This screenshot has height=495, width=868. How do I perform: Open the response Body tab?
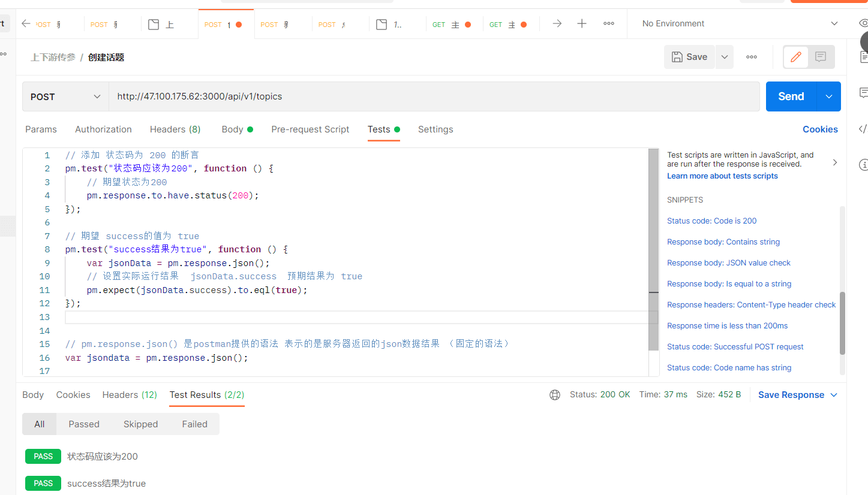33,395
